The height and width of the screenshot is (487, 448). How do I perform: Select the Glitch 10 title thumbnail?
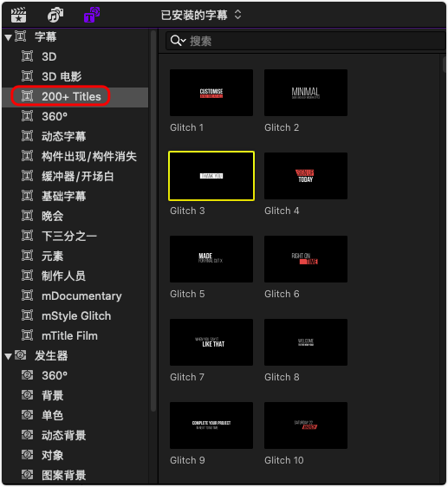[x=306, y=425]
